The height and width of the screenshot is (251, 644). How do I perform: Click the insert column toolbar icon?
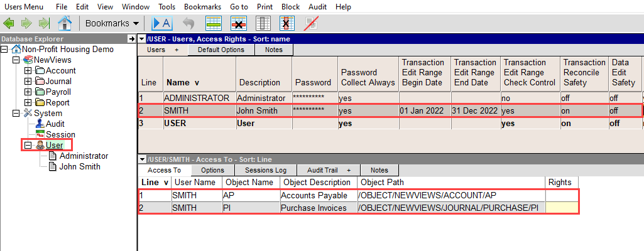coord(263,24)
